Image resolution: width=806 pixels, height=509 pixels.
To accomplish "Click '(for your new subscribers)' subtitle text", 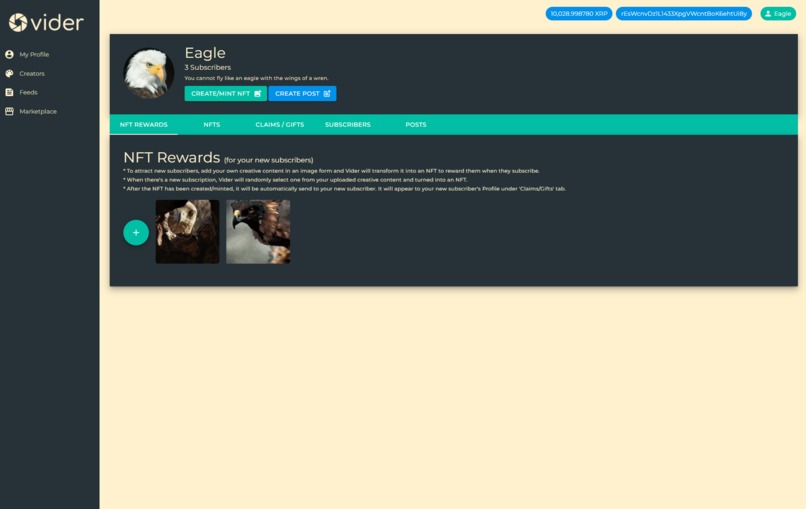I will point(268,160).
